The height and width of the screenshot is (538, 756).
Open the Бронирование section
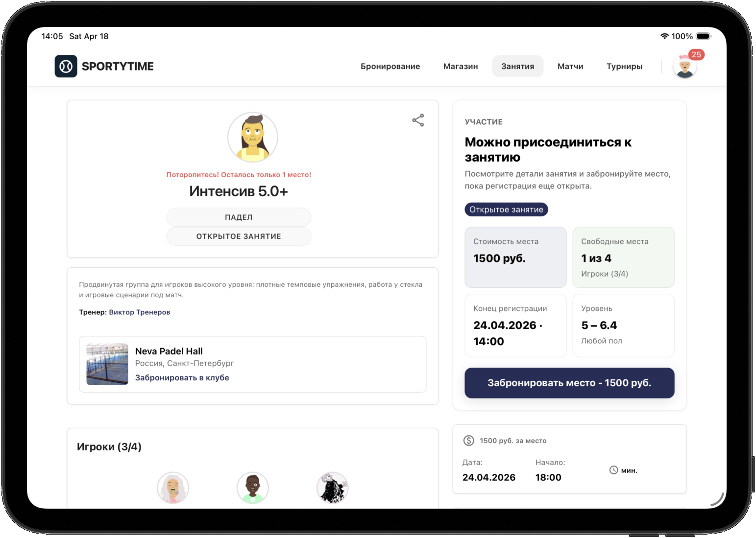(390, 66)
